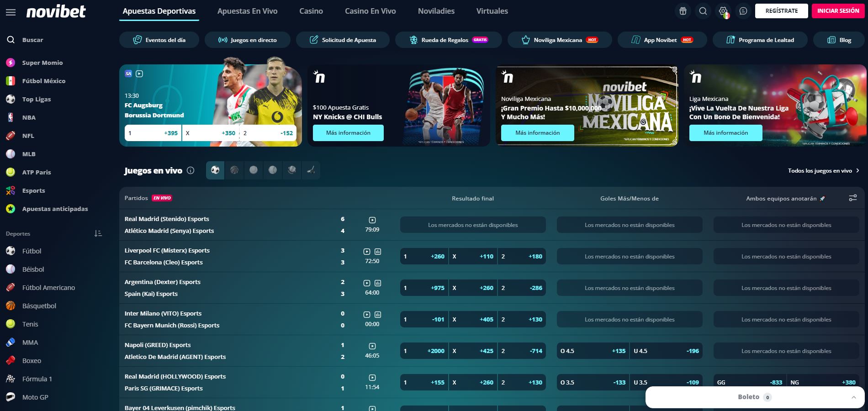The image size is (868, 411).
Task: Select the hockey stick live games filter
Action: point(311,170)
